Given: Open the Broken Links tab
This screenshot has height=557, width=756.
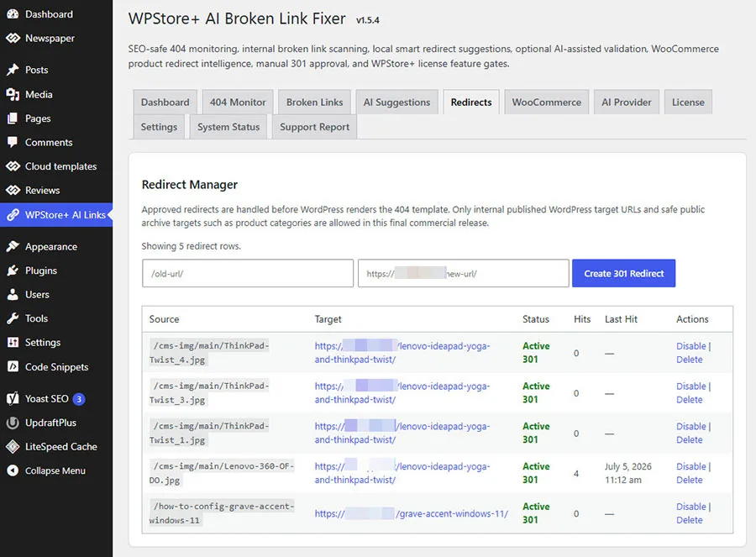Looking at the screenshot, I should click(314, 102).
